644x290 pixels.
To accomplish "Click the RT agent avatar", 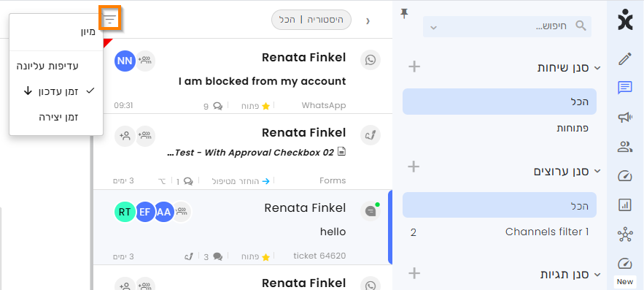I will [x=125, y=212].
